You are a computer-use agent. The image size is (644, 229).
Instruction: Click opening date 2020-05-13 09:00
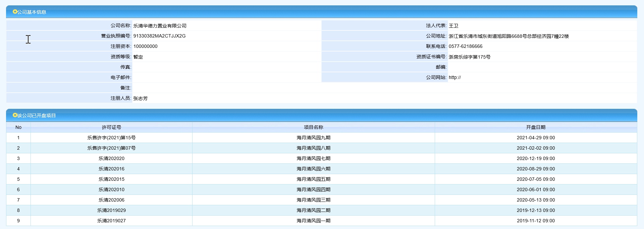(x=536, y=200)
